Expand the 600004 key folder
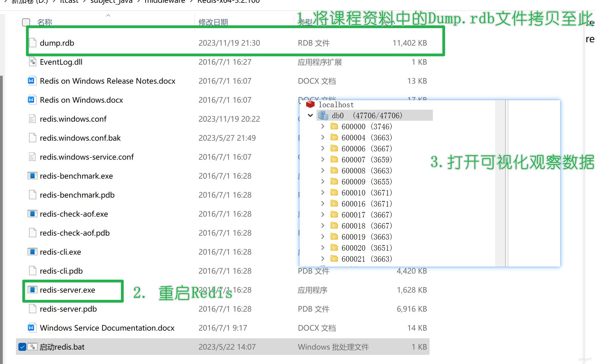The width and height of the screenshot is (595, 364). pyautogui.click(x=323, y=138)
